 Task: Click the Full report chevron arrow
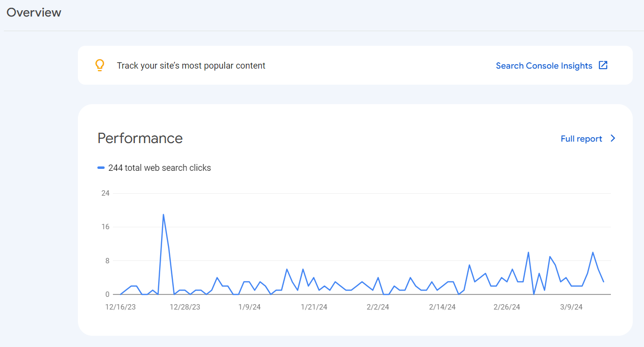tap(613, 138)
